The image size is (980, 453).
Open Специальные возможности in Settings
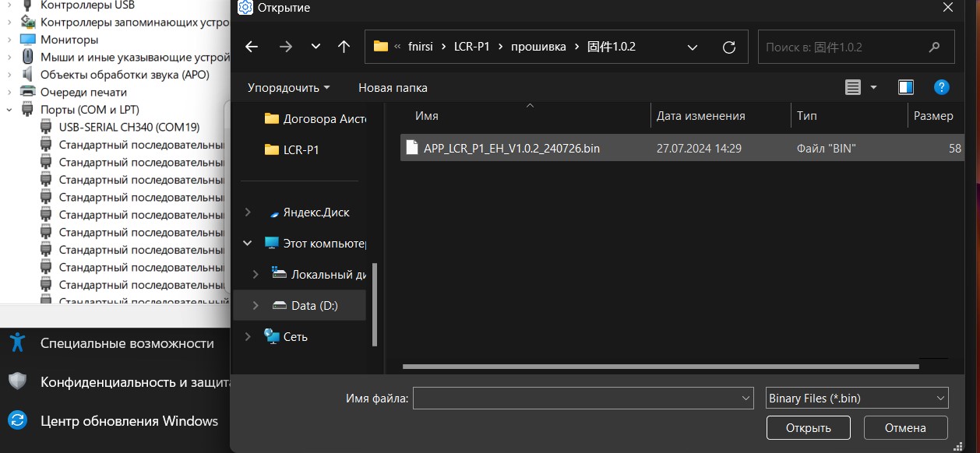coord(127,343)
